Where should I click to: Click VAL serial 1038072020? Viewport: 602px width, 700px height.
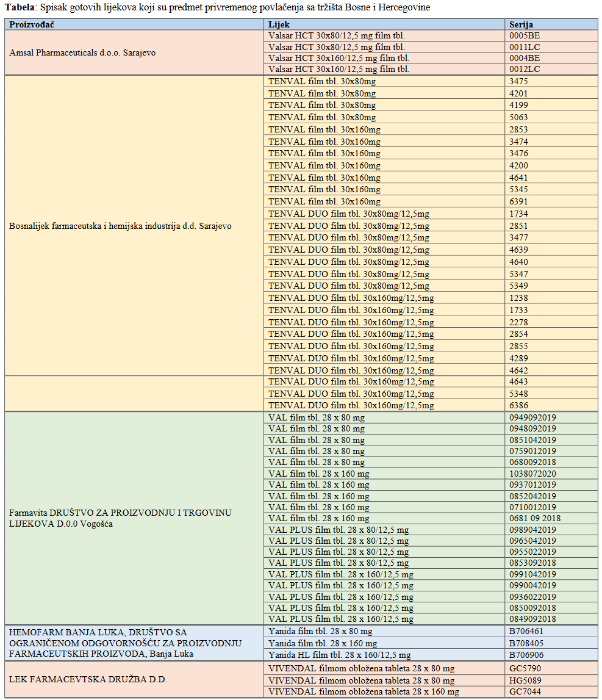point(533,474)
